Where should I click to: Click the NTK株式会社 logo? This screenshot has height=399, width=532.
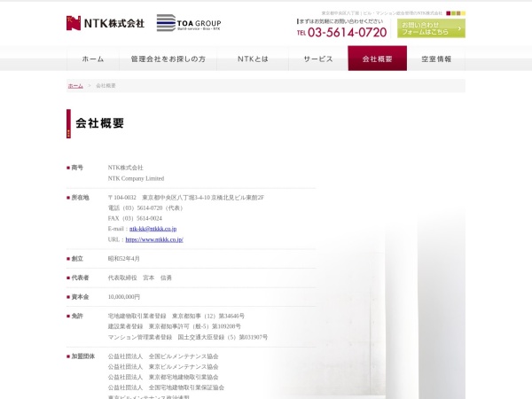point(106,23)
